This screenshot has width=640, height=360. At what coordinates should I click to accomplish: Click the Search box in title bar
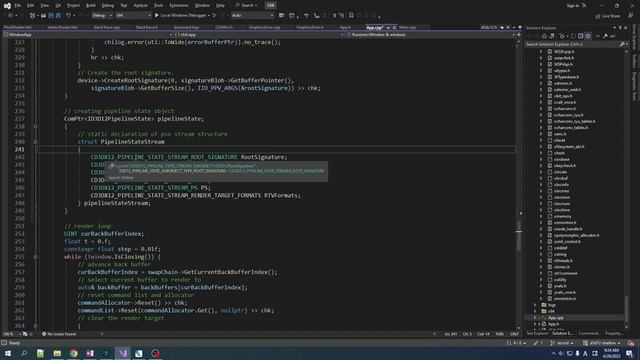coord(247,6)
